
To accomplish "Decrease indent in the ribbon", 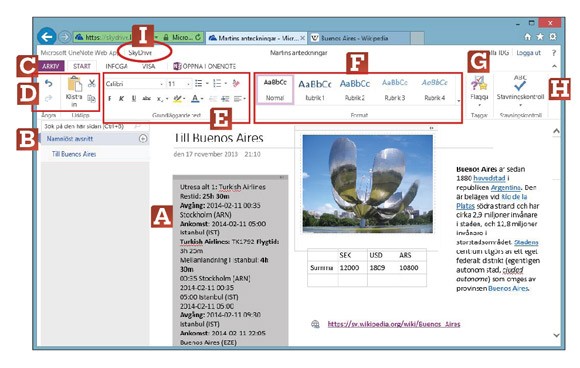I will (x=213, y=99).
